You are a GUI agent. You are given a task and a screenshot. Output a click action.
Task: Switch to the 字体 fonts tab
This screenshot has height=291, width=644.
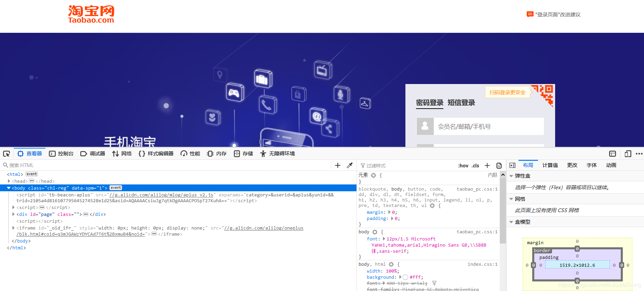(x=592, y=165)
